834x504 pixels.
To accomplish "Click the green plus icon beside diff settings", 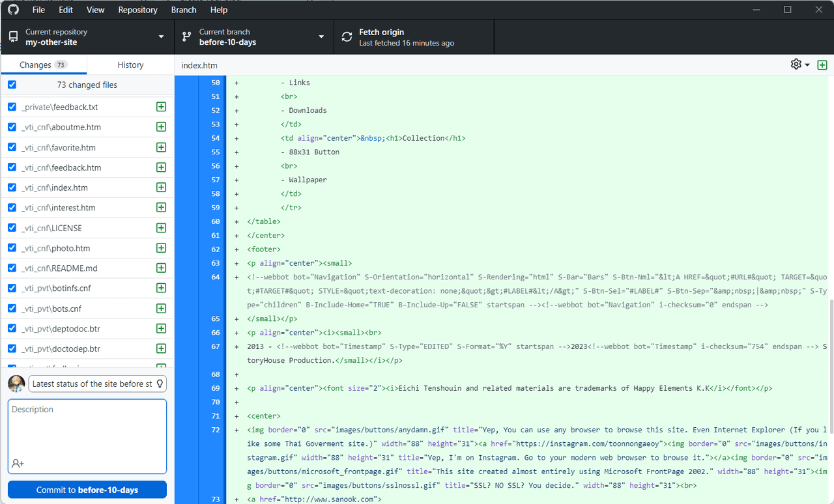I will pos(822,64).
